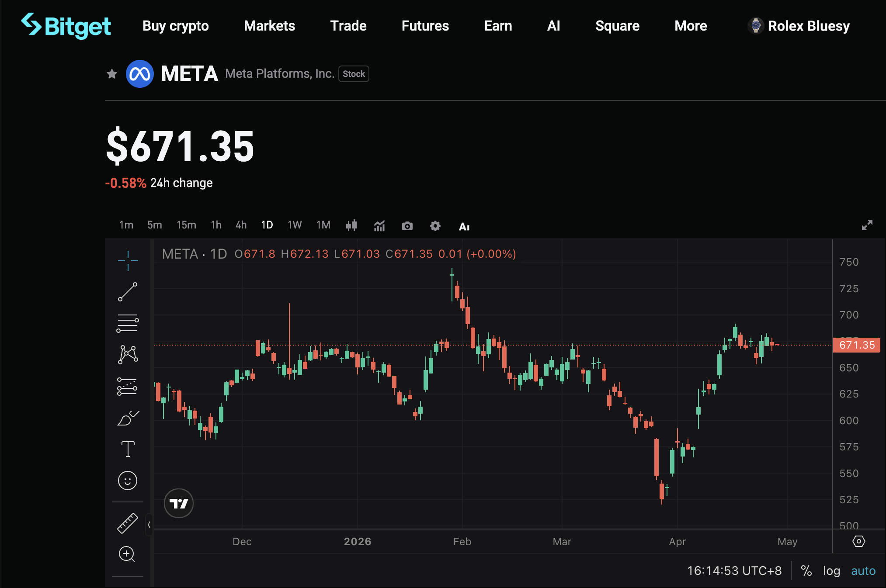Add META to favorites star

click(x=112, y=74)
